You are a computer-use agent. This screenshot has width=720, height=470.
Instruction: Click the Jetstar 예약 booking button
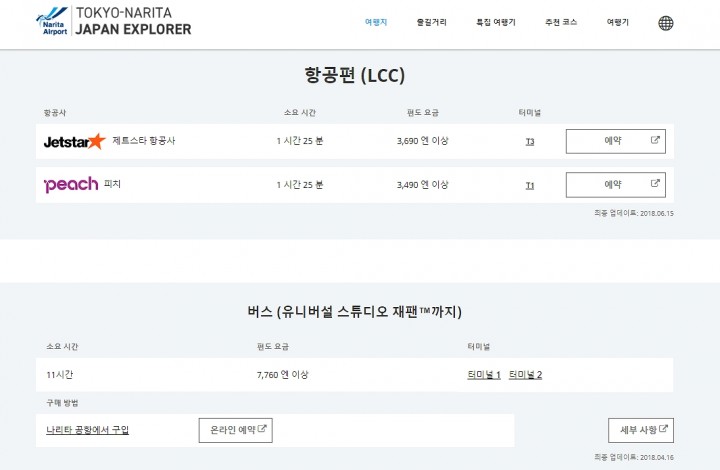click(615, 141)
